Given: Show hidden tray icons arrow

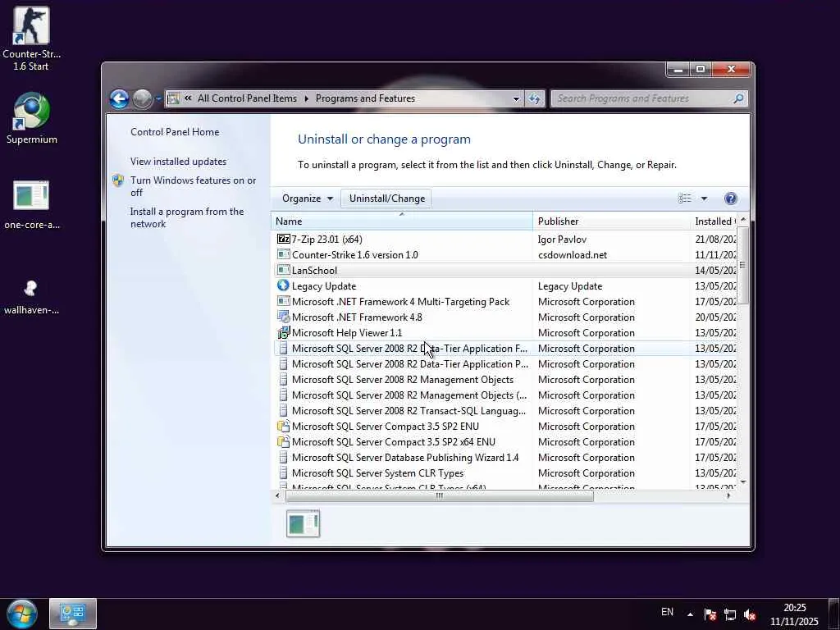Looking at the screenshot, I should (690, 614).
